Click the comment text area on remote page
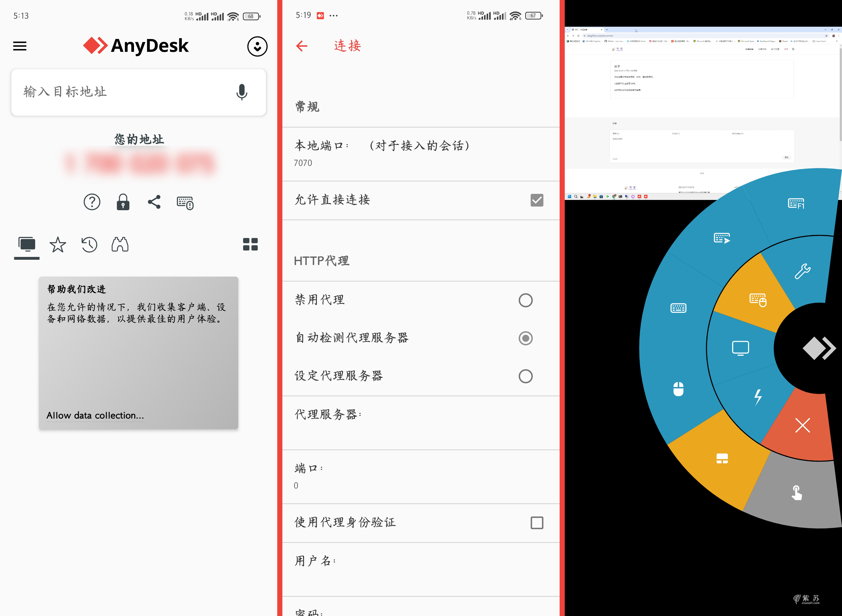Screen dimensions: 842x616 [x=702, y=147]
